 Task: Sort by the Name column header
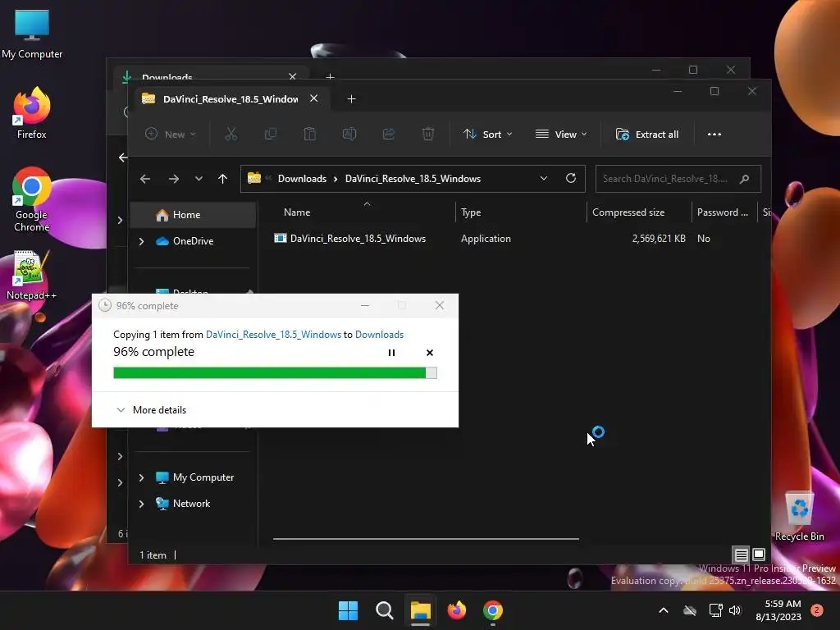pyautogui.click(x=297, y=212)
